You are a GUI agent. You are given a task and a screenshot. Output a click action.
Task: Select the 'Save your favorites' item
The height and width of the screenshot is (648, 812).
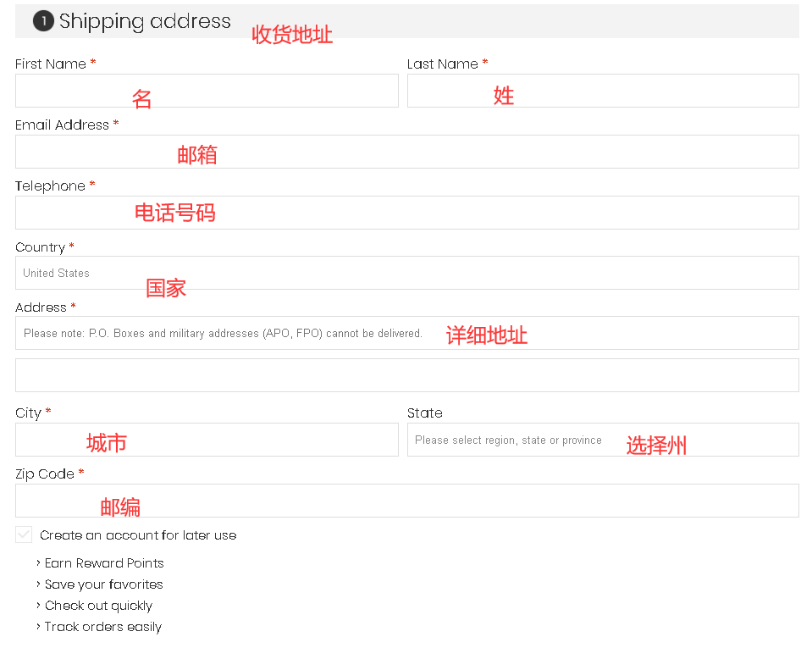pyautogui.click(x=103, y=584)
